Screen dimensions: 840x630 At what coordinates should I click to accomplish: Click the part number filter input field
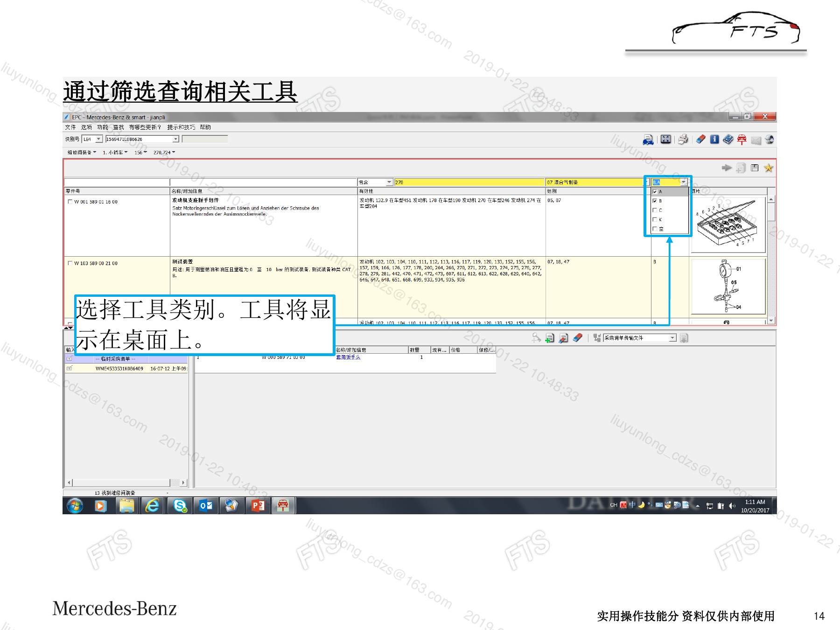click(x=117, y=182)
